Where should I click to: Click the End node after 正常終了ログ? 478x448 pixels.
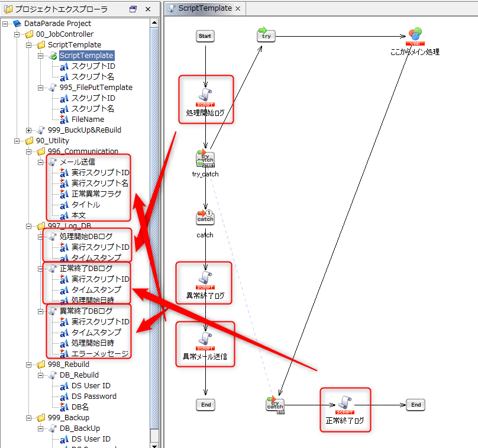coord(415,405)
